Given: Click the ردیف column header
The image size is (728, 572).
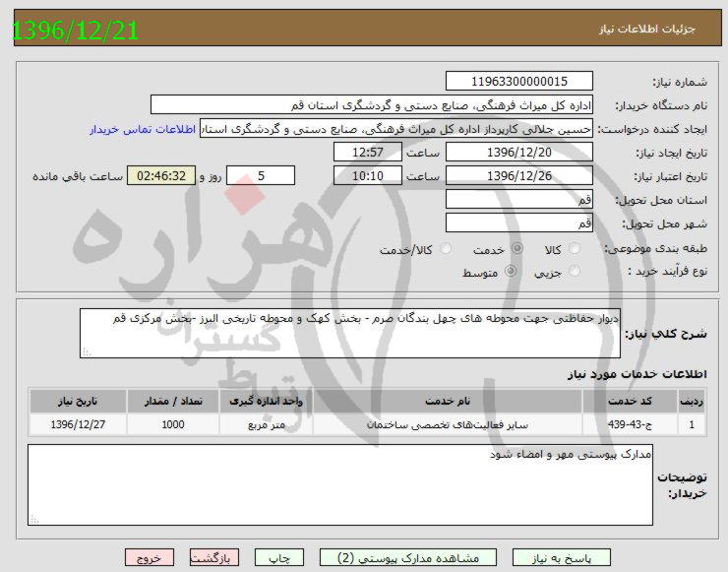Looking at the screenshot, I should pos(692,401).
